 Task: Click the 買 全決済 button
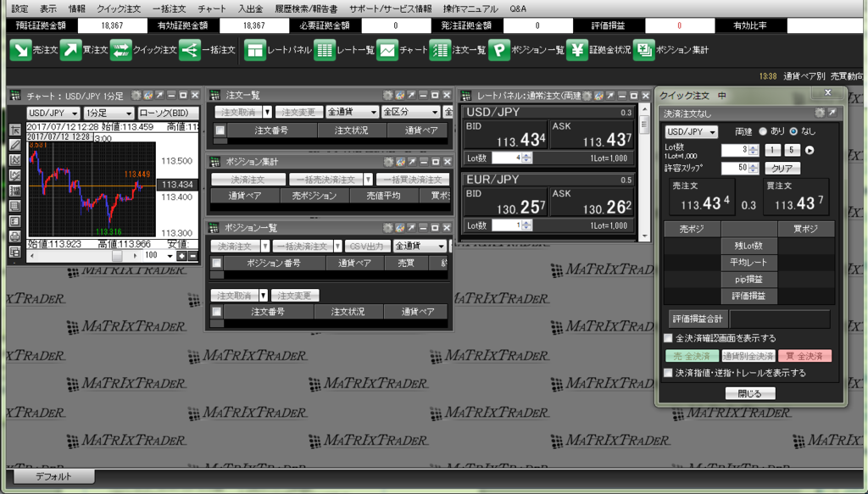coord(805,356)
